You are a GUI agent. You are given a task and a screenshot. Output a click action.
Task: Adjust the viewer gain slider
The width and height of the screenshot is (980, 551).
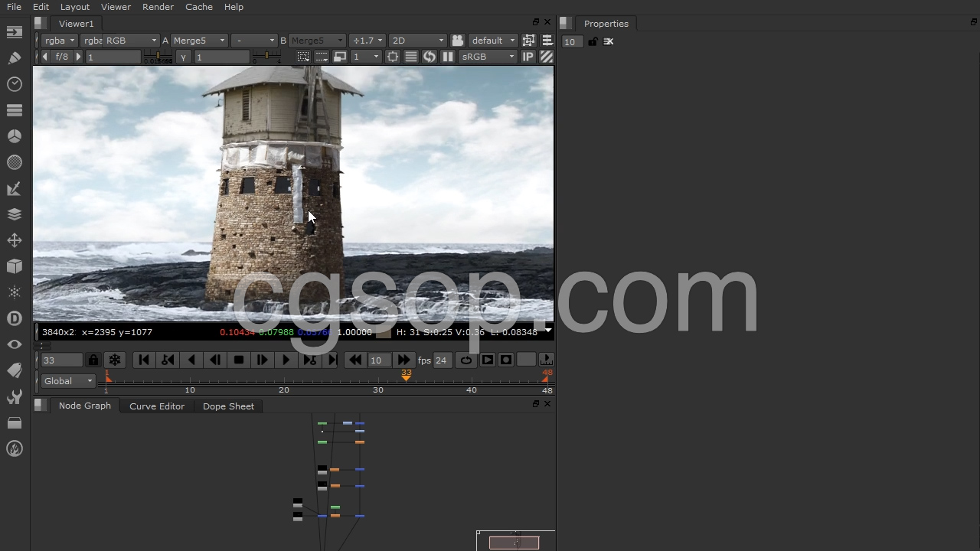(158, 57)
